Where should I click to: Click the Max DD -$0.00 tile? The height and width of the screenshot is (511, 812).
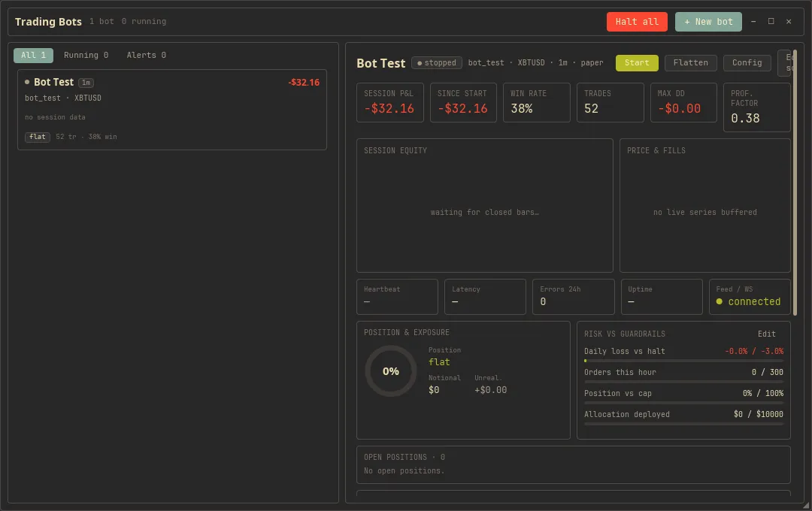click(683, 102)
